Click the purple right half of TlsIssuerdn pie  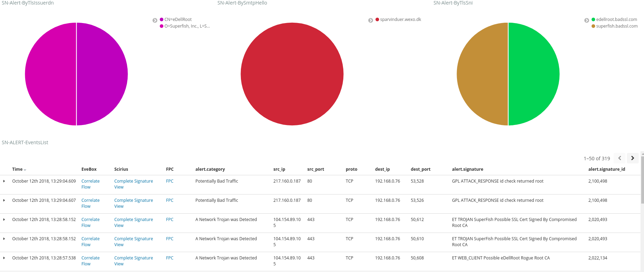tap(102, 74)
